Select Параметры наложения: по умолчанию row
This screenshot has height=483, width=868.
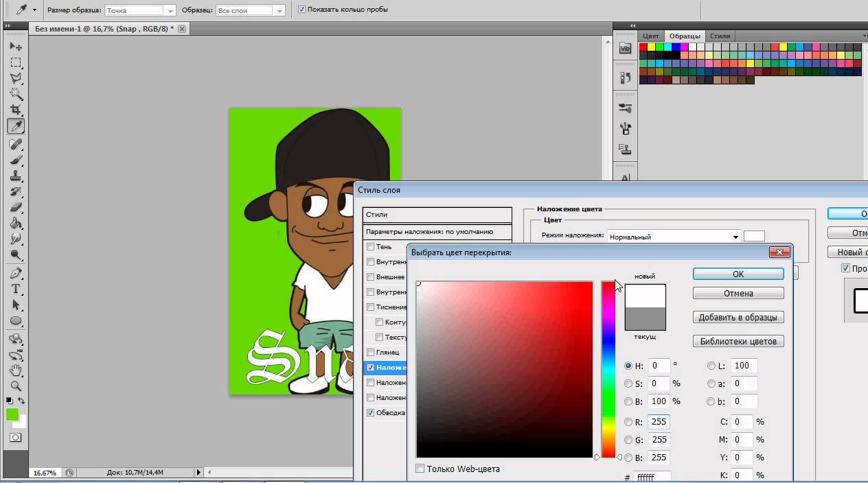tap(437, 232)
